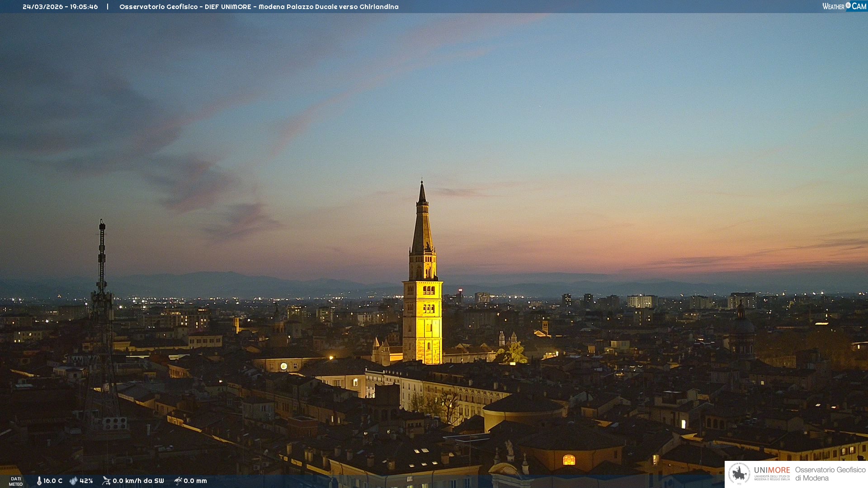This screenshot has height=488, width=868.
Task: Click the illuminated clock face on building
Action: tap(283, 366)
